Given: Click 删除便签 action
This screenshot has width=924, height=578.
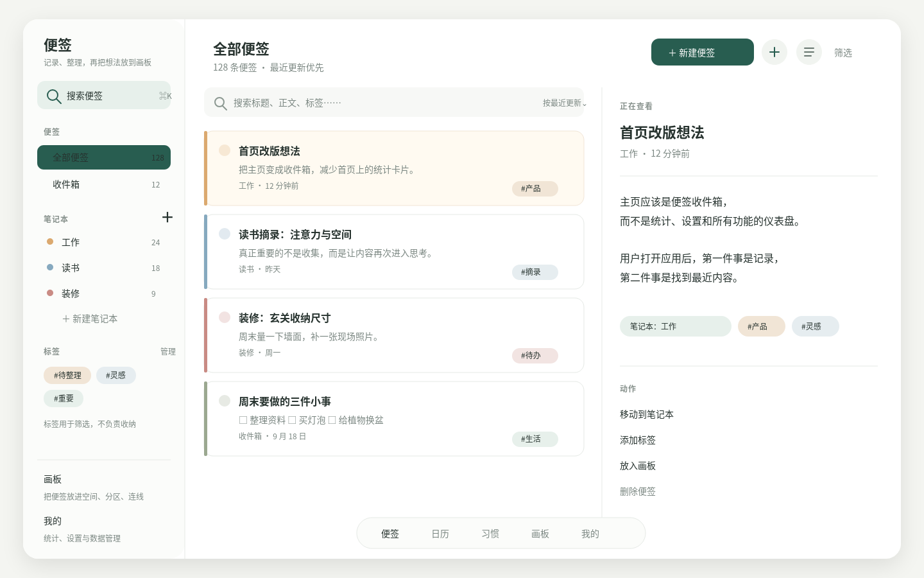Looking at the screenshot, I should click(638, 491).
